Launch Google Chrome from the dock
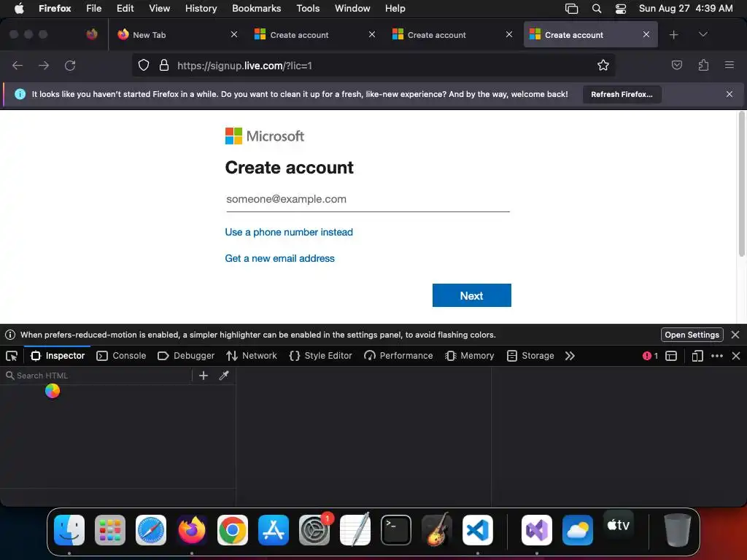This screenshot has width=747, height=560. pyautogui.click(x=233, y=529)
